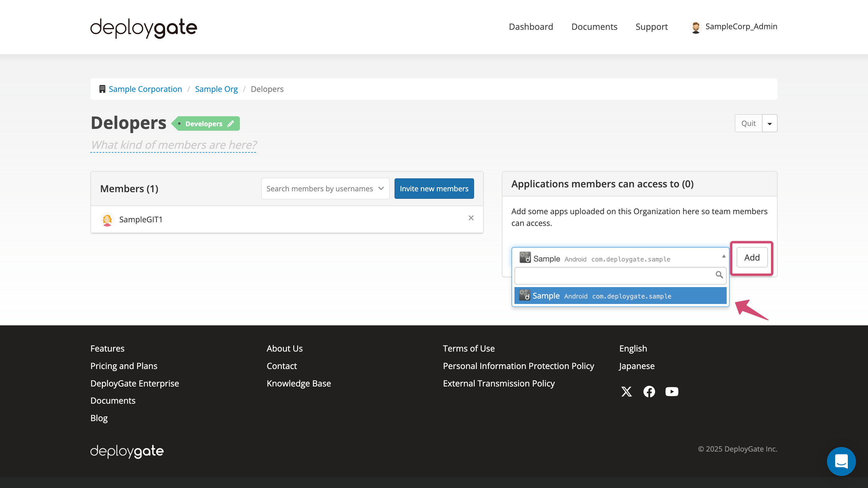Open the chat support bubble
Screen dimensions: 868x488
841,461
